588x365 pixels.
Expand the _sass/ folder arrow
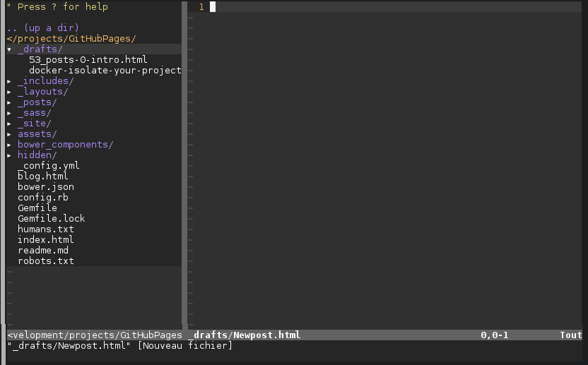9,113
